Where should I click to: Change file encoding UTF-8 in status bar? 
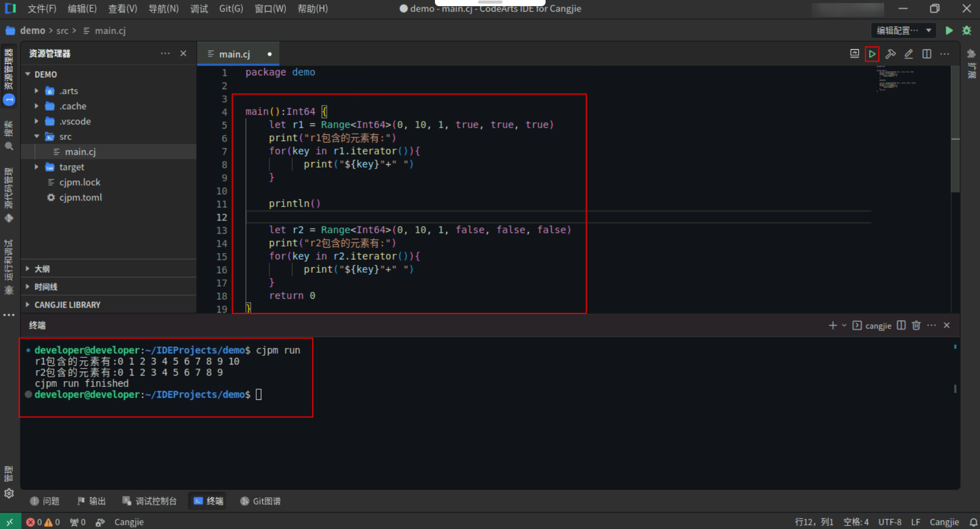tap(890, 522)
